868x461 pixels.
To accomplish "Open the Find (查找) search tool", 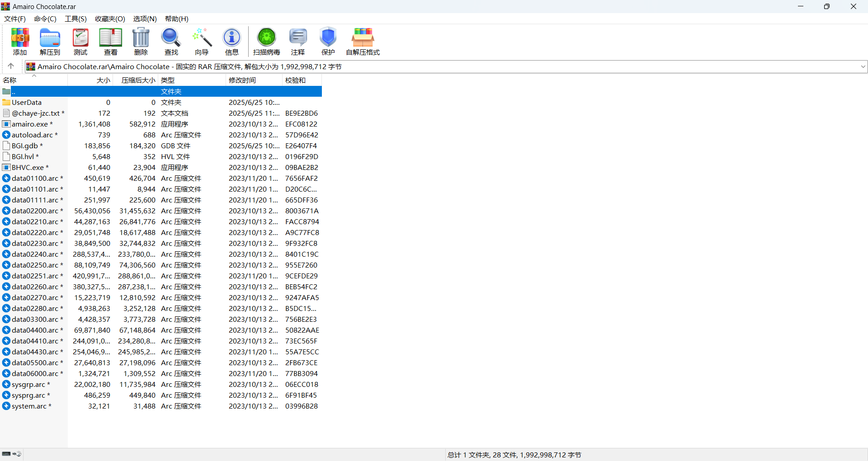I will [171, 41].
